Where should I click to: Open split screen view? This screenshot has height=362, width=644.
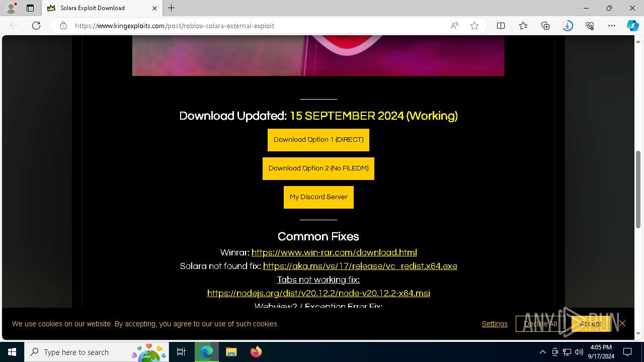tap(501, 26)
